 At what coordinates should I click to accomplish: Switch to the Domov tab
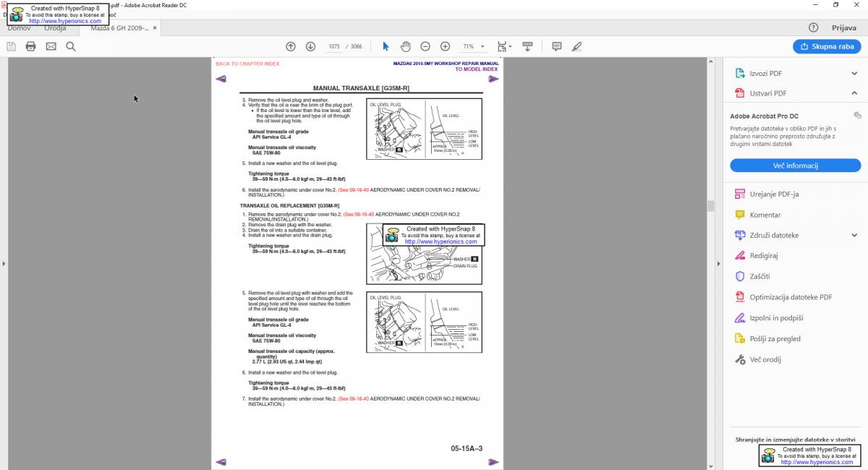[x=20, y=28]
